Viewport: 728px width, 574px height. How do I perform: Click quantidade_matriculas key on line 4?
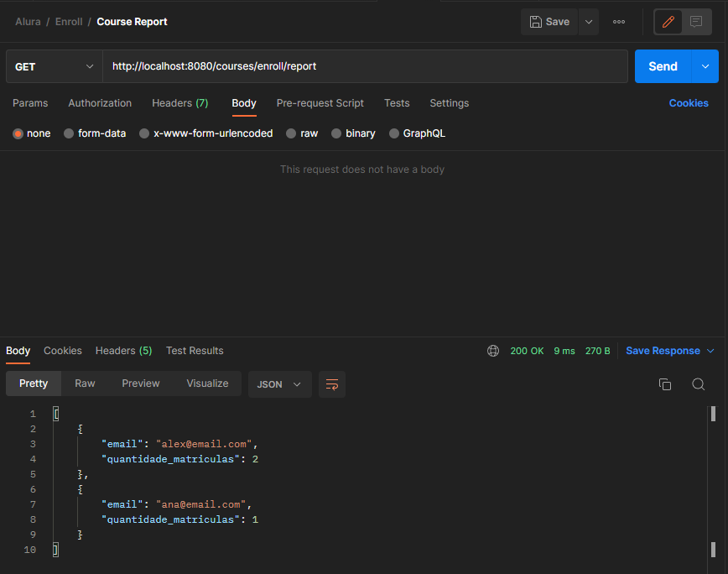[170, 459]
